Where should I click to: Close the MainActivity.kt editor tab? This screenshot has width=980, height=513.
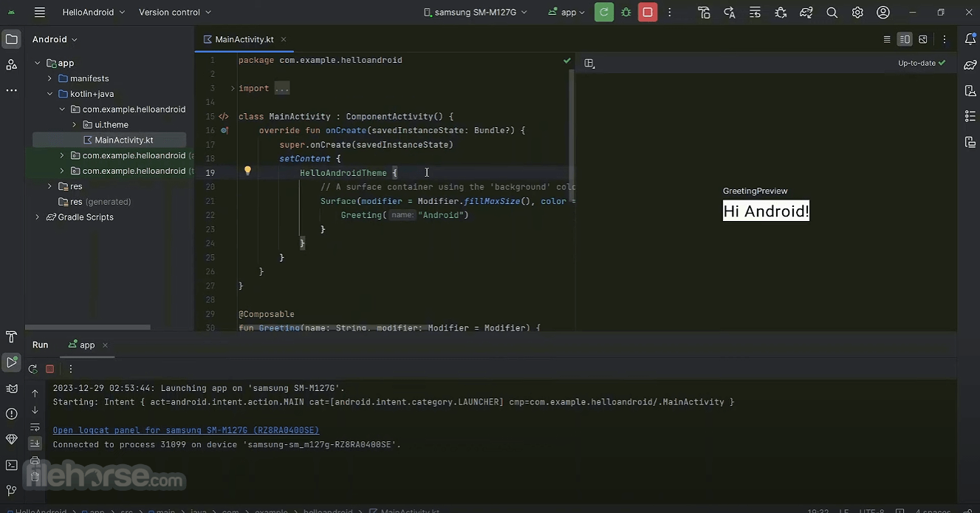pos(284,39)
